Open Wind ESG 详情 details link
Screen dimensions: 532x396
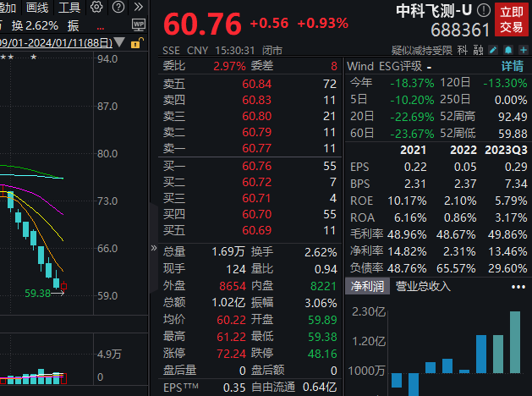(x=513, y=66)
